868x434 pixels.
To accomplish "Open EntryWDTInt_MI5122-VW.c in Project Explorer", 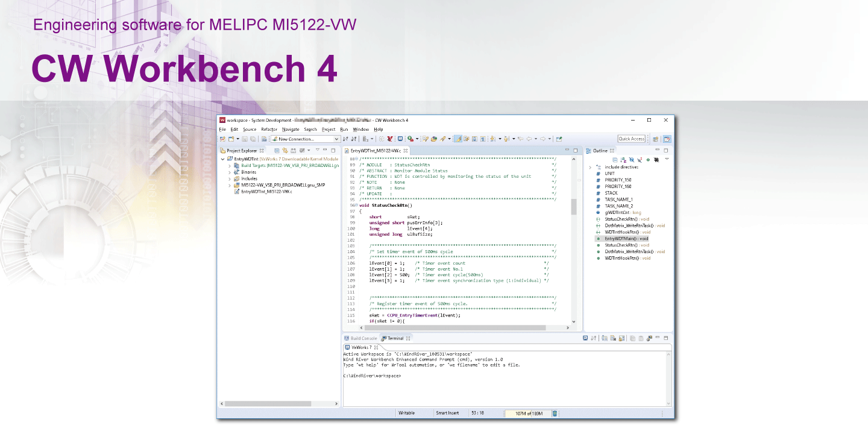I will [266, 192].
